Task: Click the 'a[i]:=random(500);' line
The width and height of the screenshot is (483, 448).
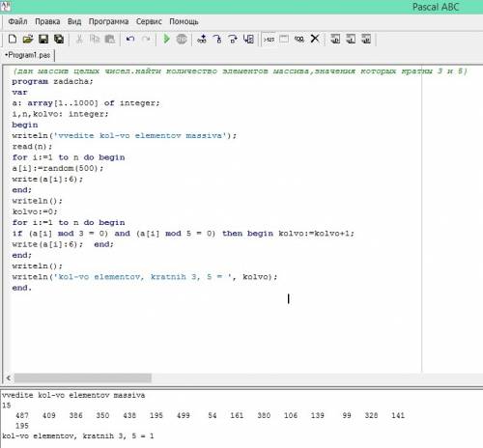Action: 58,168
